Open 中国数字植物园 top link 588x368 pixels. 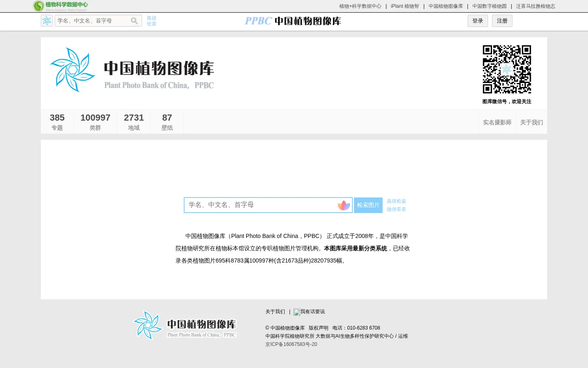(490, 6)
